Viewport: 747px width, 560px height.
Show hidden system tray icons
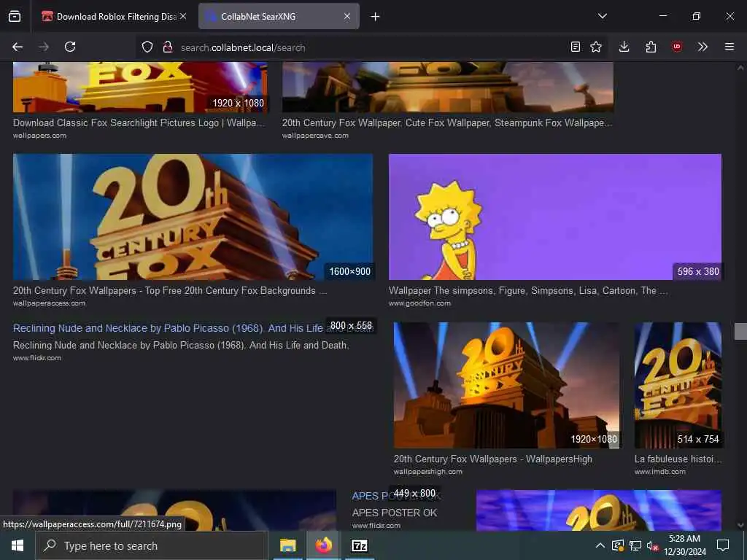[x=600, y=545]
